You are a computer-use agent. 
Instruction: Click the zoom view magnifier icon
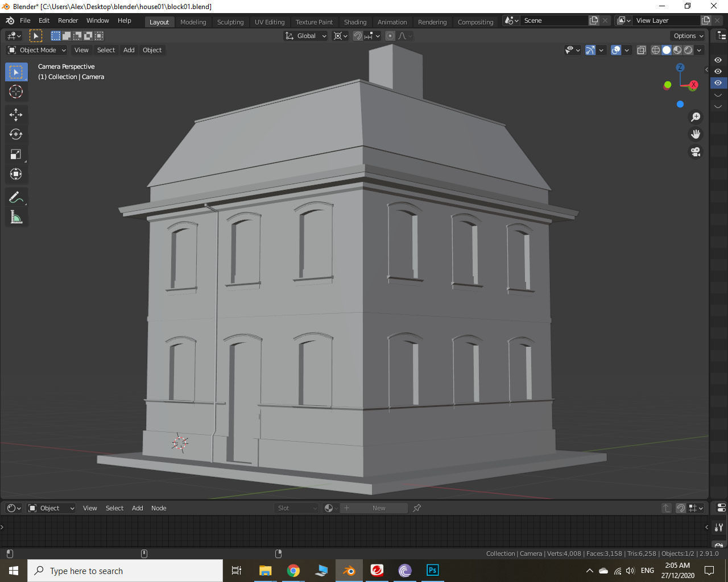[x=696, y=117]
